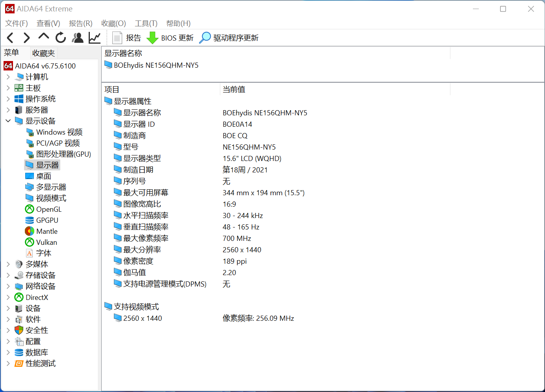The image size is (545, 392).
Task: Open the graph chart toolbar icon
Action: click(95, 38)
